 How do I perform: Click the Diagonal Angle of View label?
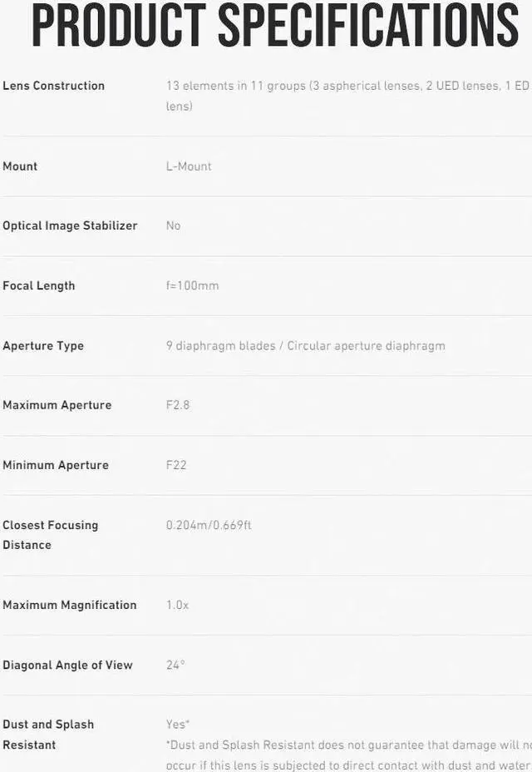pyautogui.click(x=67, y=665)
